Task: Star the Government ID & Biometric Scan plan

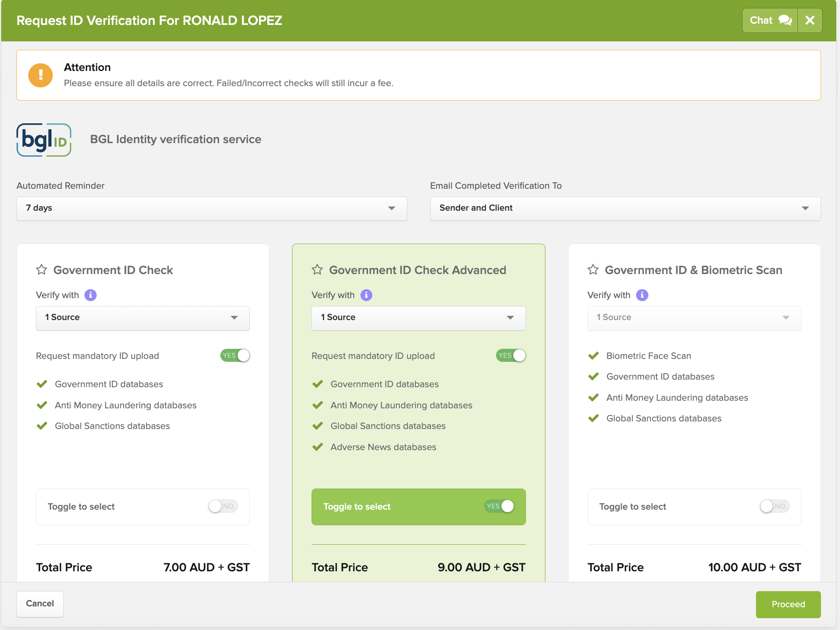Action: click(593, 270)
